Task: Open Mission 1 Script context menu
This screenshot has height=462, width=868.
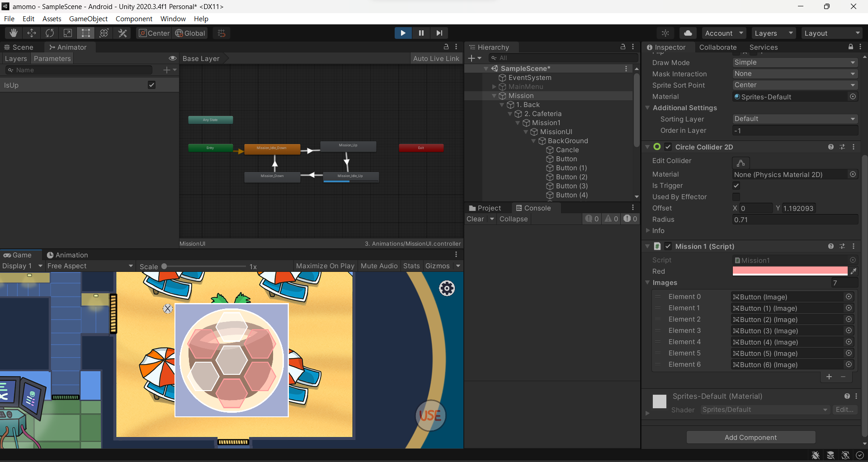Action: point(854,246)
